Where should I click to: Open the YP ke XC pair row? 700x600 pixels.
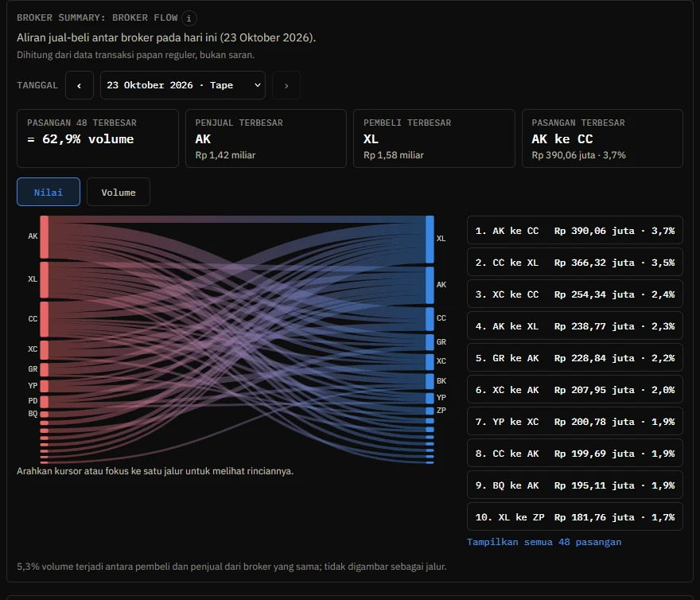575,421
